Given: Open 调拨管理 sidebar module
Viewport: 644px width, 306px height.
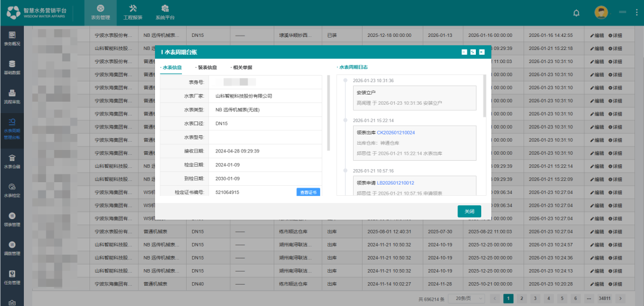Looking at the screenshot, I should point(12,248).
